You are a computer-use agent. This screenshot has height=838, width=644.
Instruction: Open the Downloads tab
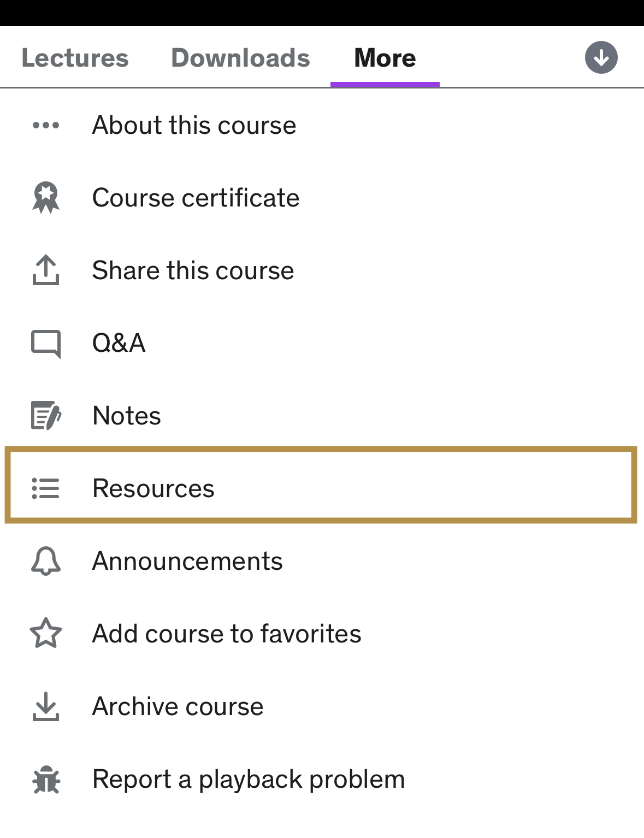pos(240,58)
